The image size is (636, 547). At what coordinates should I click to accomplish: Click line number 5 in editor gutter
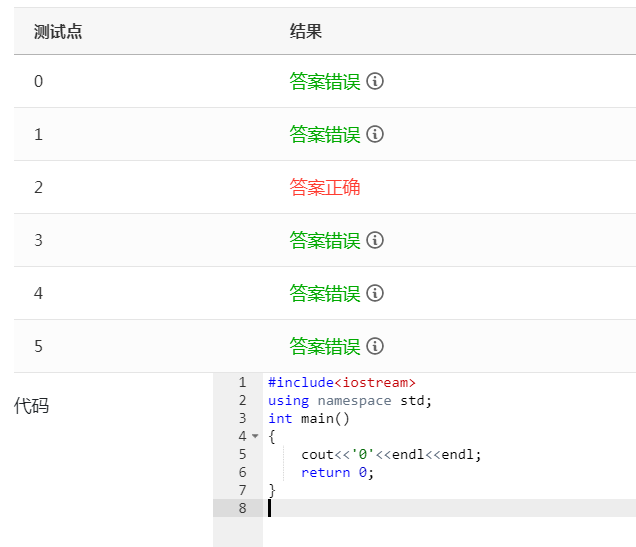point(243,454)
